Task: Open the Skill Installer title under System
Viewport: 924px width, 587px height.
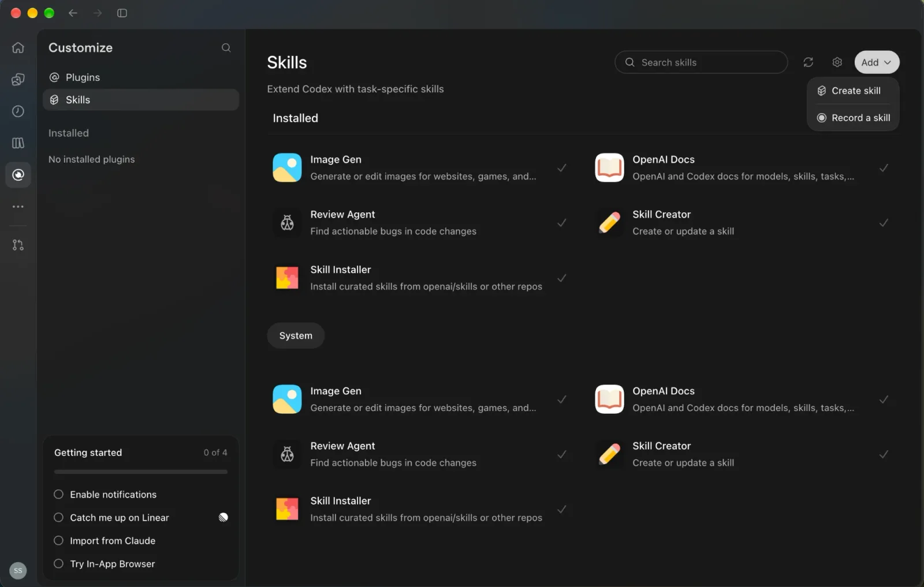Action: point(341,500)
